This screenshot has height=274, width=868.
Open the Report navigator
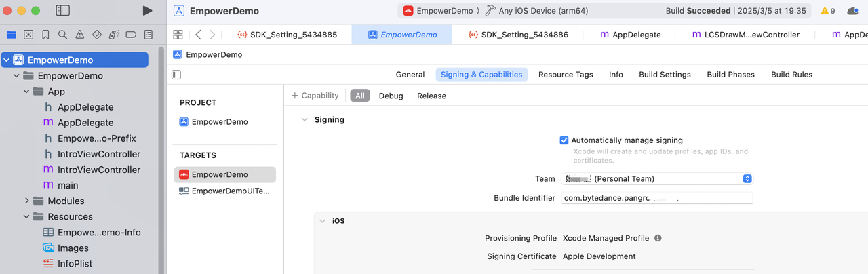(149, 35)
